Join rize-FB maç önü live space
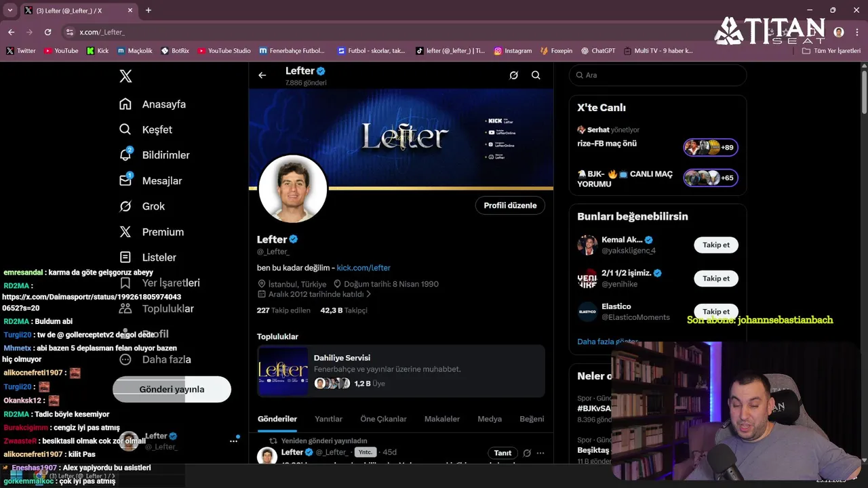The height and width of the screenshot is (488, 868). tap(711, 147)
